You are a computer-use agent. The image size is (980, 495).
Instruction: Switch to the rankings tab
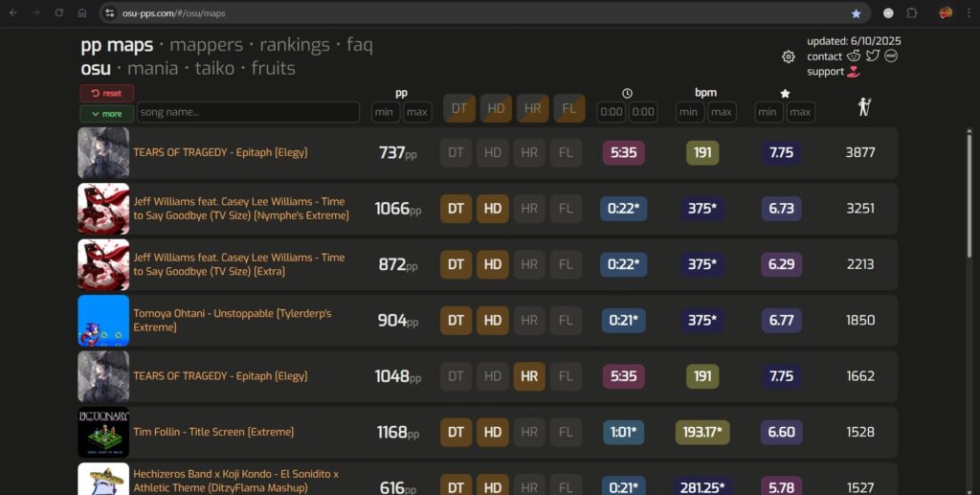(295, 45)
